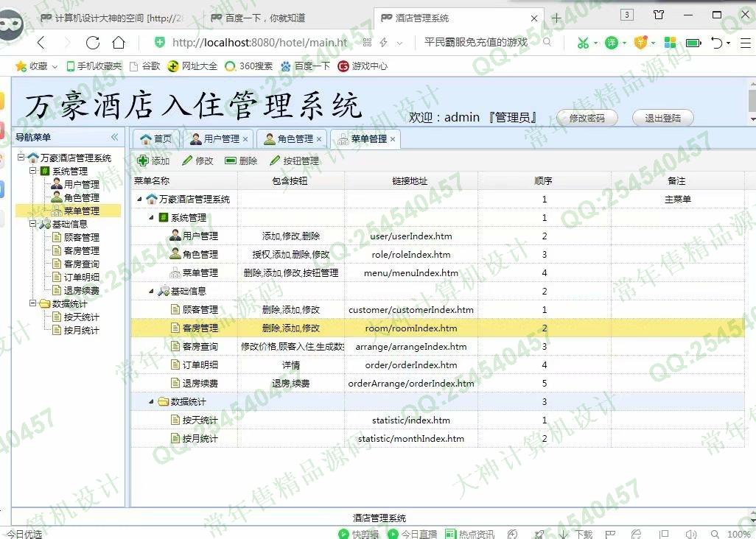This screenshot has height=539, width=756.
Task: Switch to the 首页 tab
Action: point(156,139)
